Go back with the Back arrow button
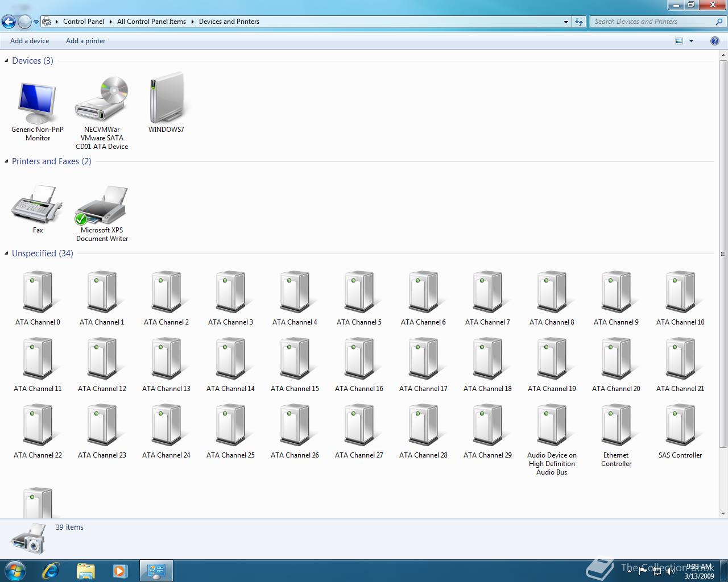The image size is (728, 582). [x=9, y=22]
